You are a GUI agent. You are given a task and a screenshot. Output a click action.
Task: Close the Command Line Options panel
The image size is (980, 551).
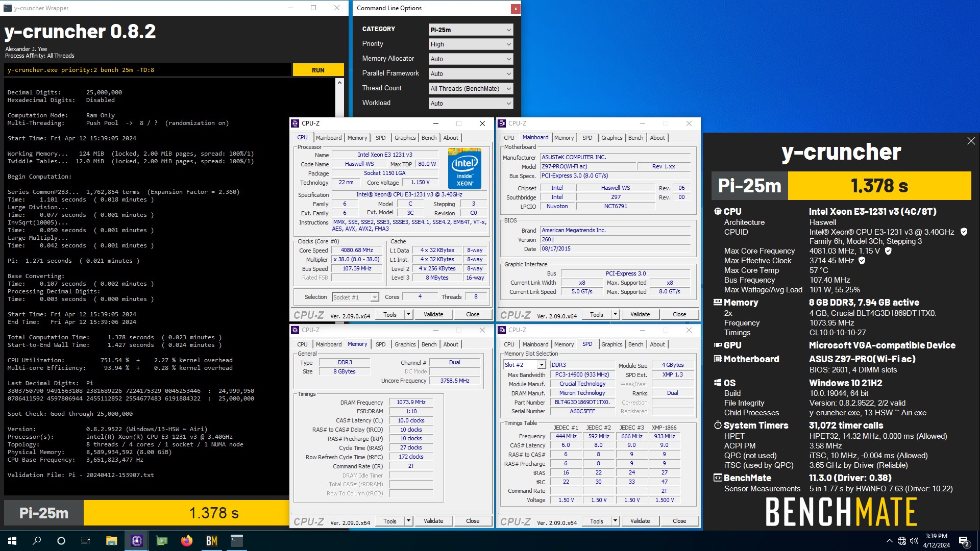(x=516, y=8)
